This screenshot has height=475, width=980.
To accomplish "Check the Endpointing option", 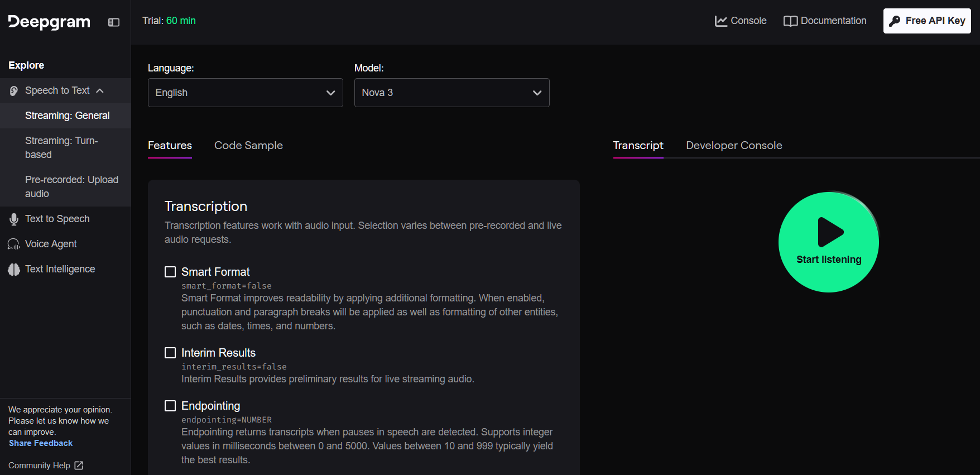I will tap(170, 406).
